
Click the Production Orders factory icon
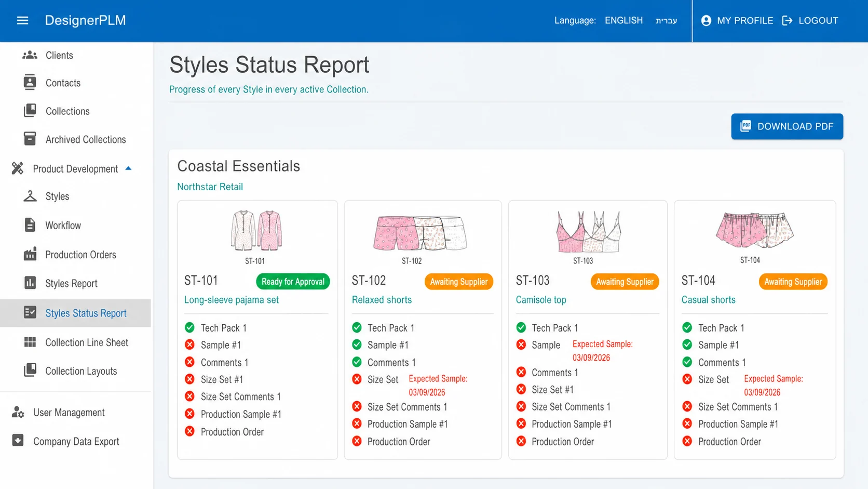(x=30, y=254)
